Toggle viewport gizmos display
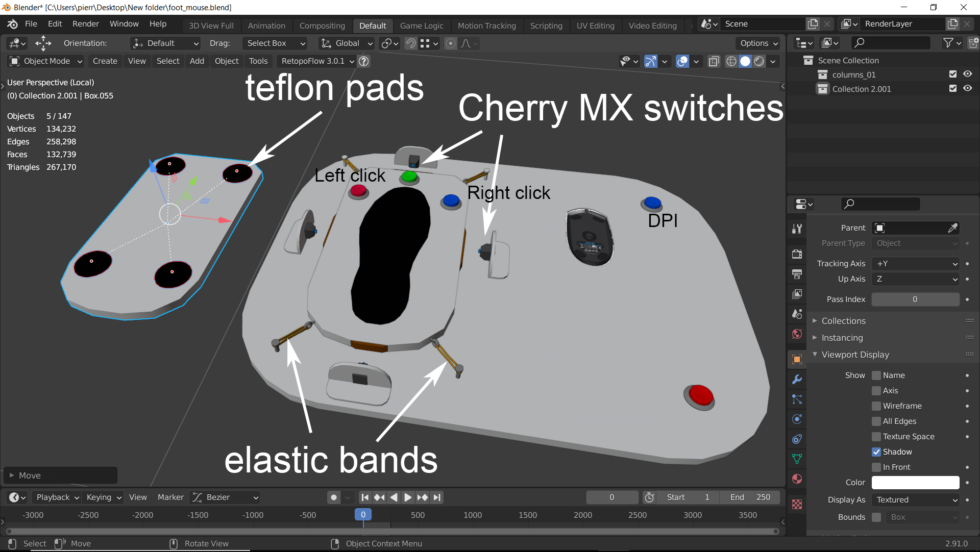The image size is (980, 552). 651,61
